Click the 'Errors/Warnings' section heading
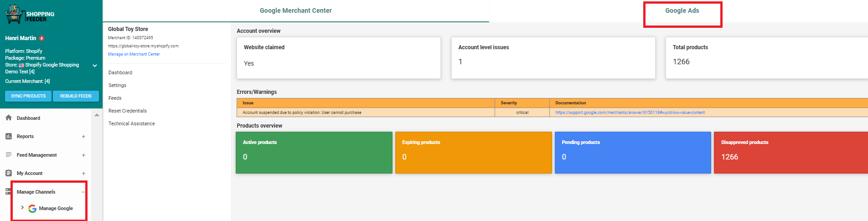The image size is (868, 221). 257,92
